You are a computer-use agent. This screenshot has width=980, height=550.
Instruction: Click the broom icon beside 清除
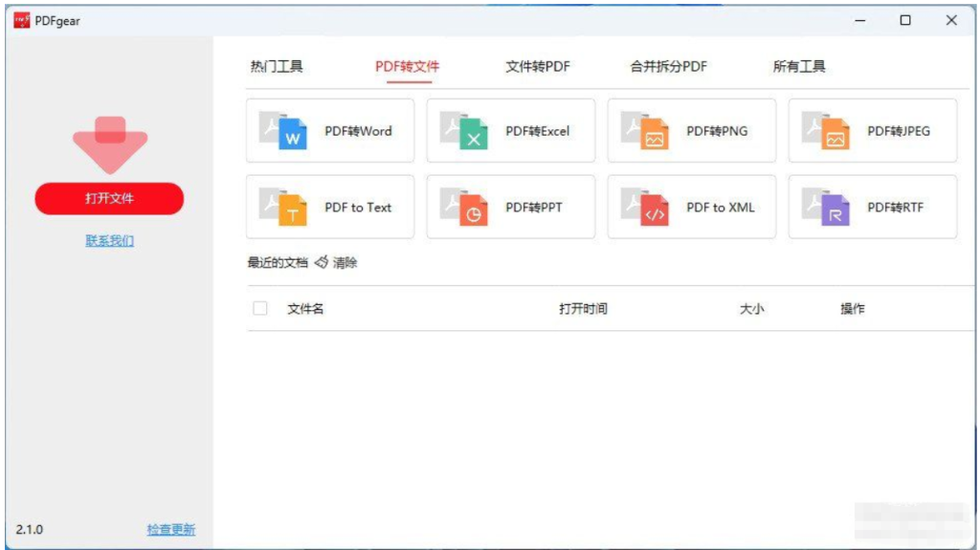pyautogui.click(x=322, y=262)
